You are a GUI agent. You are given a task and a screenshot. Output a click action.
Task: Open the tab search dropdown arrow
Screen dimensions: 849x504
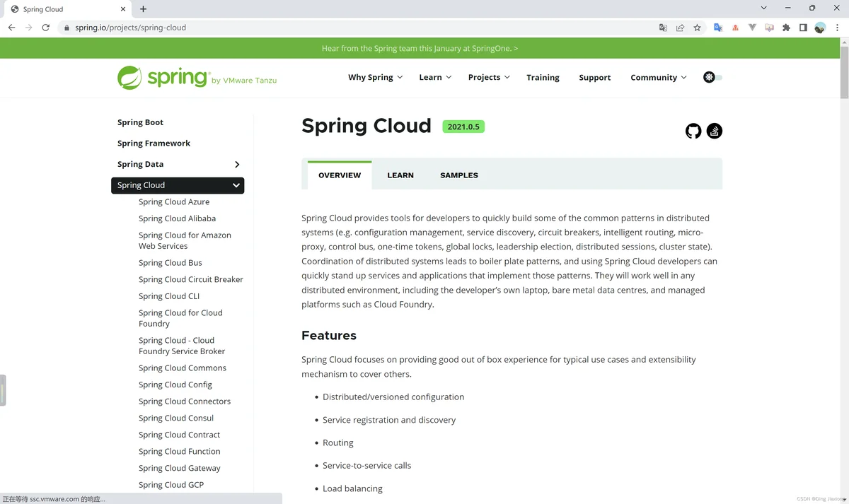(x=764, y=8)
